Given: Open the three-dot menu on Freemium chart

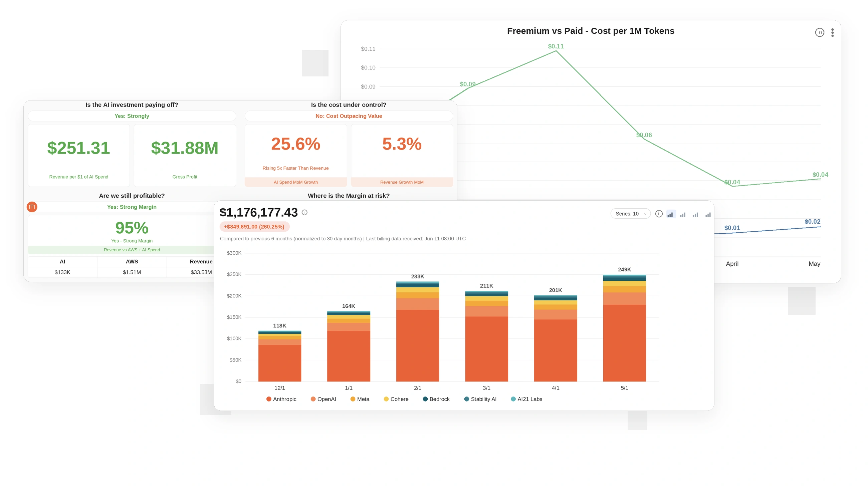Looking at the screenshot, I should click(x=832, y=33).
